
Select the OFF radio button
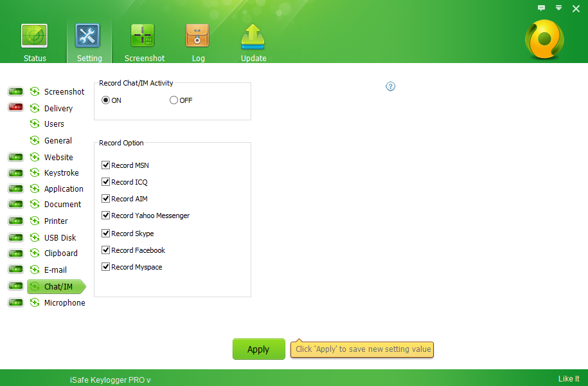[174, 100]
